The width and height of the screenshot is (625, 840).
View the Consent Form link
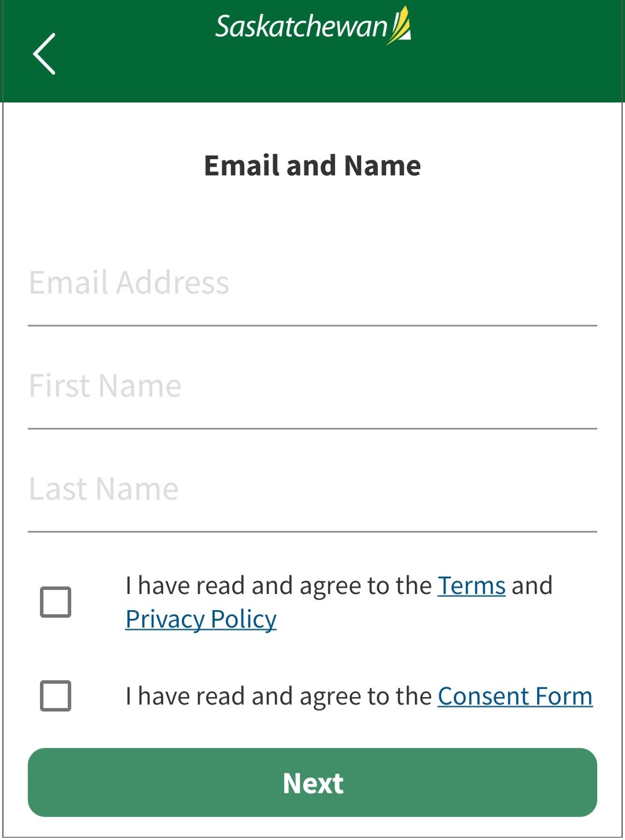click(x=515, y=696)
